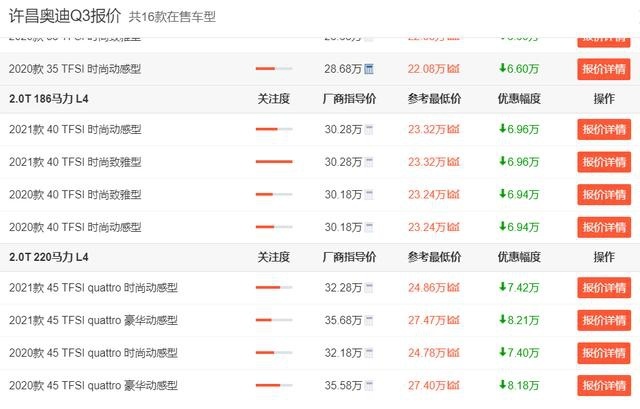640x409 pixels.
Task: Click 报价详情 for 2020款 35 TFSI 时尚动感型
Action: pos(604,69)
